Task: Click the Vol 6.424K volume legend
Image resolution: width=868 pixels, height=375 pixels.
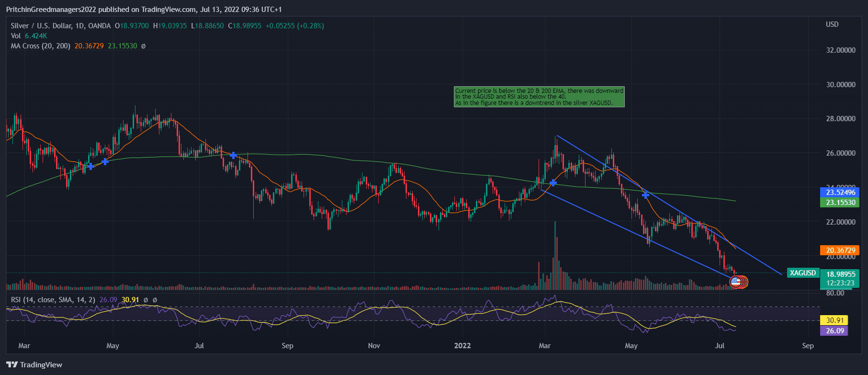Action: click(x=29, y=36)
